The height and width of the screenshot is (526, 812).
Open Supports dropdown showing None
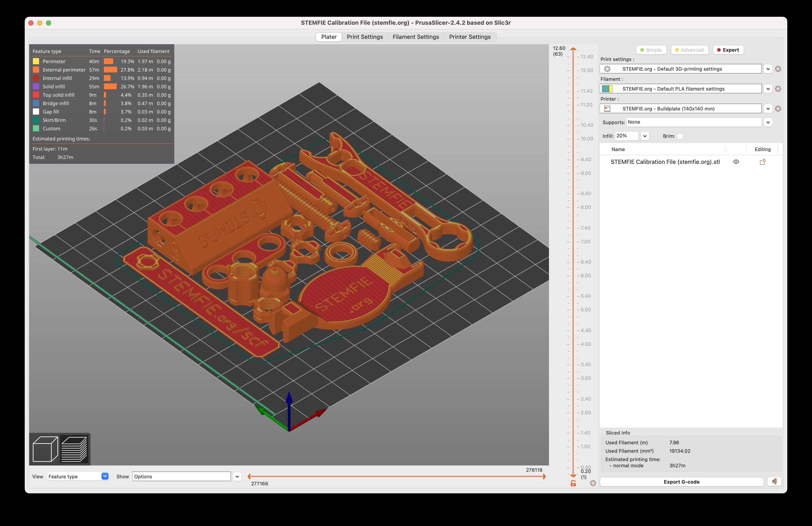tap(768, 122)
